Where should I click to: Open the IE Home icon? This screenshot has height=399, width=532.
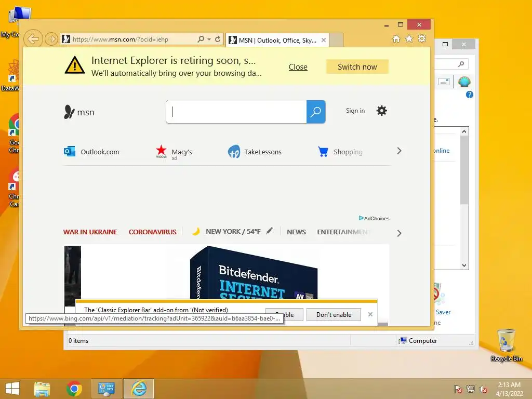[x=396, y=38]
